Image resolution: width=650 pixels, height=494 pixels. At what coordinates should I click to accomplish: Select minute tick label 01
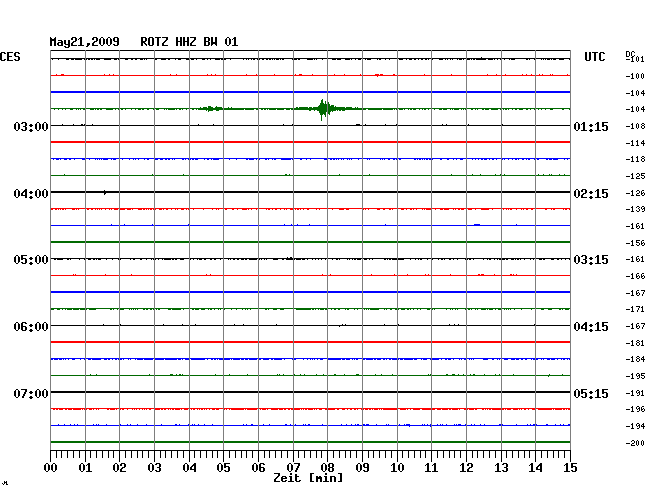(x=85, y=467)
